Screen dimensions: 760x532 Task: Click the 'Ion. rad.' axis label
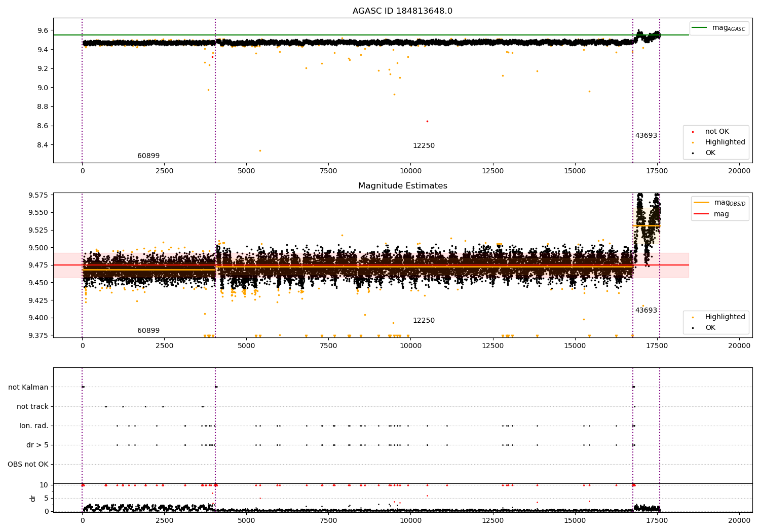(x=34, y=426)
